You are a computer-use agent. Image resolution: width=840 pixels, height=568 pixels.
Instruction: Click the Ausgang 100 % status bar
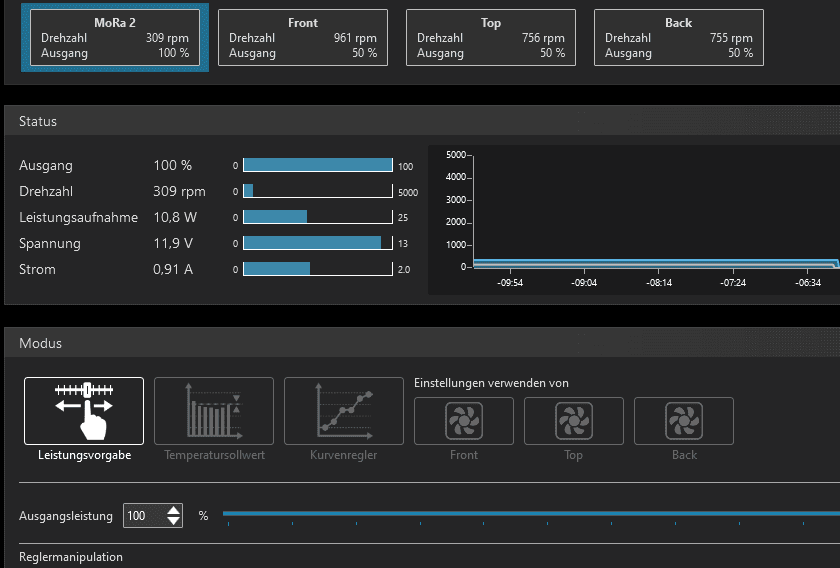pyautogui.click(x=318, y=165)
